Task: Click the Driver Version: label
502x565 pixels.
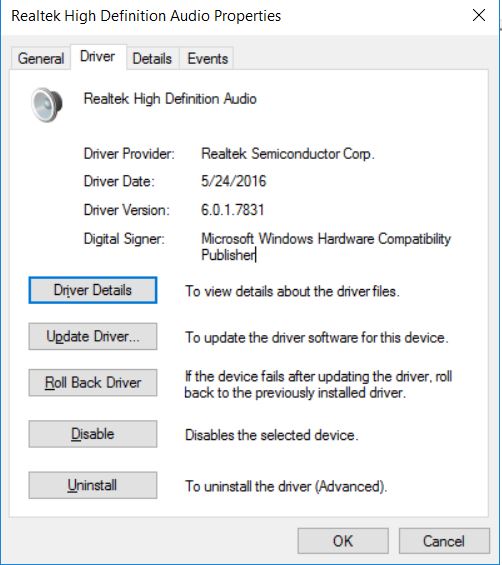Action: [126, 210]
